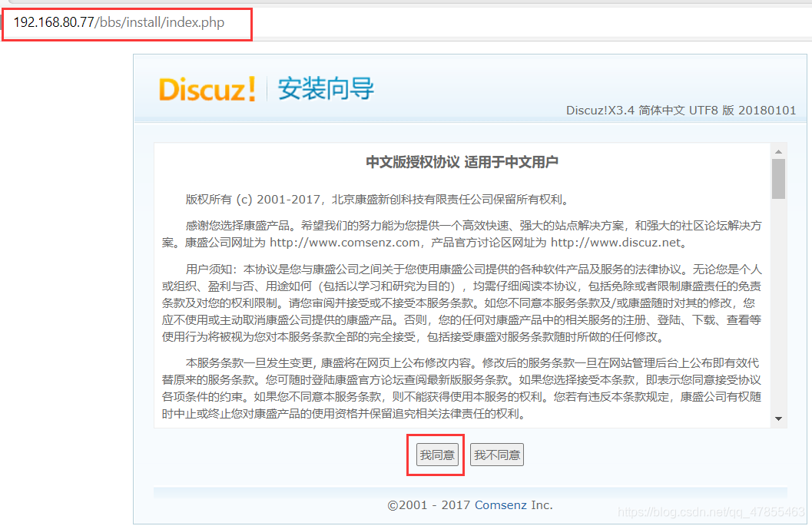Click the 安装向导 heading text
The image size is (812, 526).
pos(326,88)
